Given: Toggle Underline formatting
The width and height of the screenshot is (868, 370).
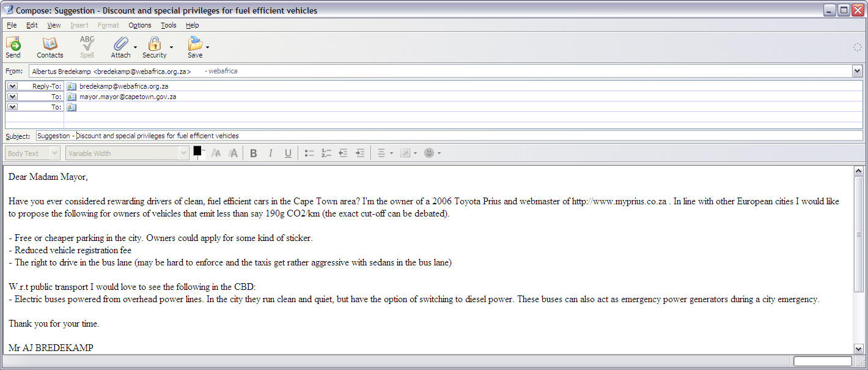Looking at the screenshot, I should point(288,154).
